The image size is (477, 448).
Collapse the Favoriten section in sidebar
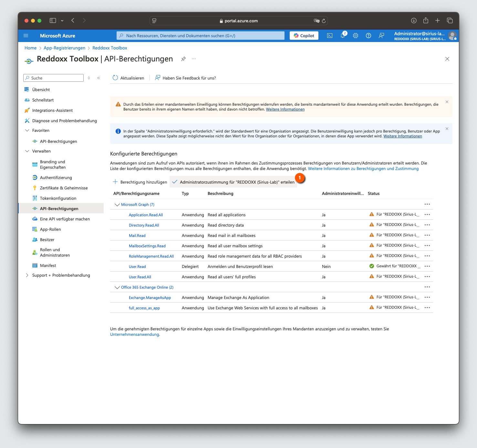[x=27, y=131]
